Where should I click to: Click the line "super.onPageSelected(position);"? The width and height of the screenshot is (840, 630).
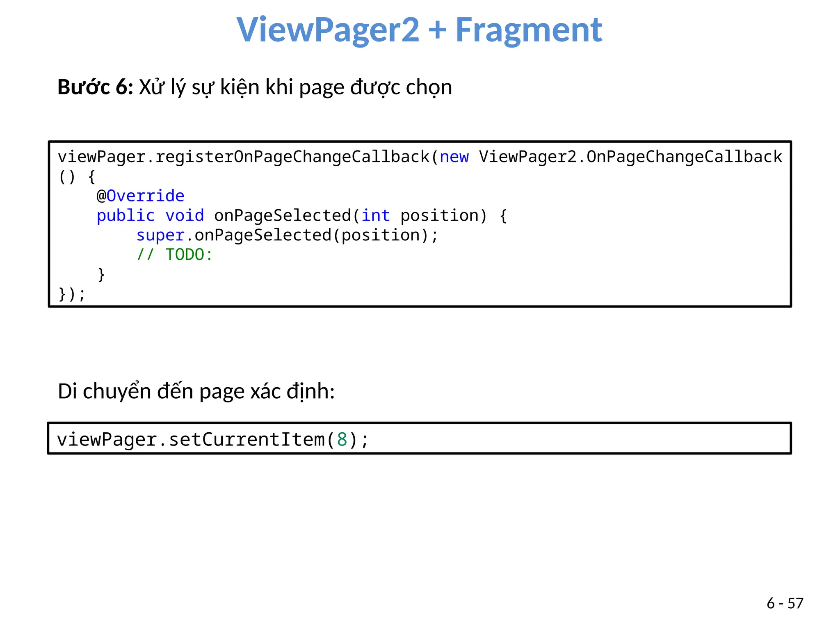pos(287,235)
